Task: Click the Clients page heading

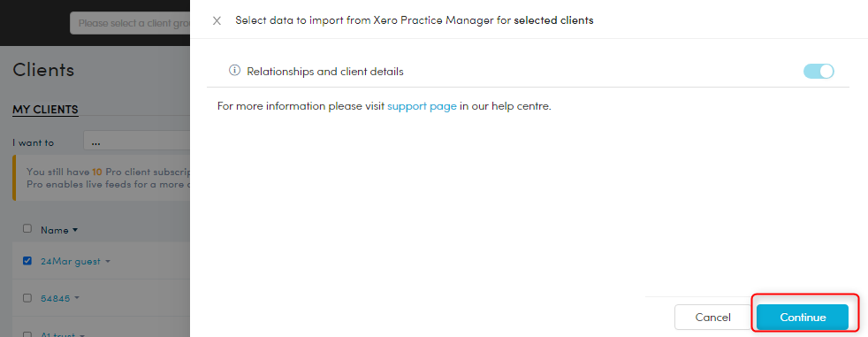Action: click(43, 70)
